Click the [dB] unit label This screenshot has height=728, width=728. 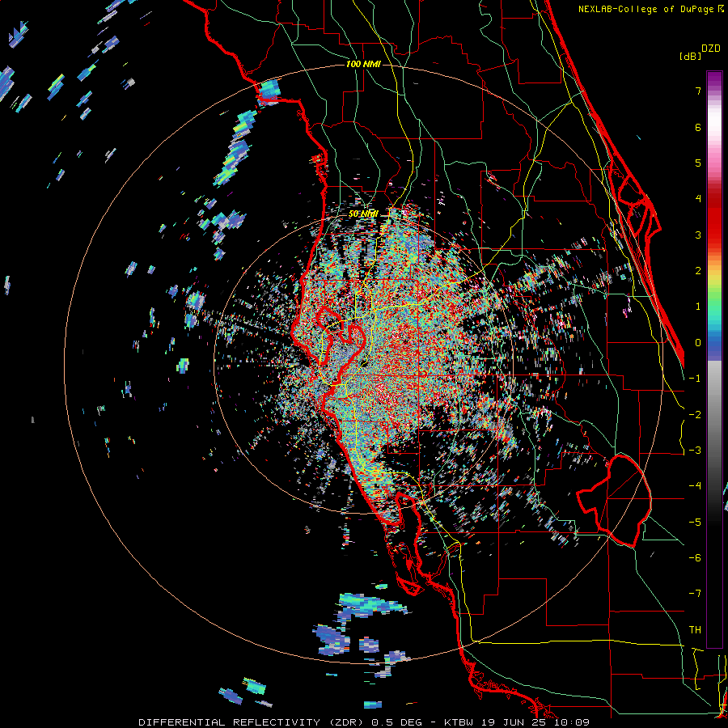click(x=690, y=56)
